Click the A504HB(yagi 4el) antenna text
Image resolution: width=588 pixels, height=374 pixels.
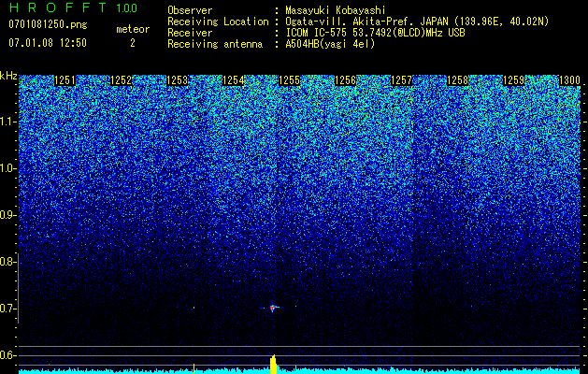point(330,44)
